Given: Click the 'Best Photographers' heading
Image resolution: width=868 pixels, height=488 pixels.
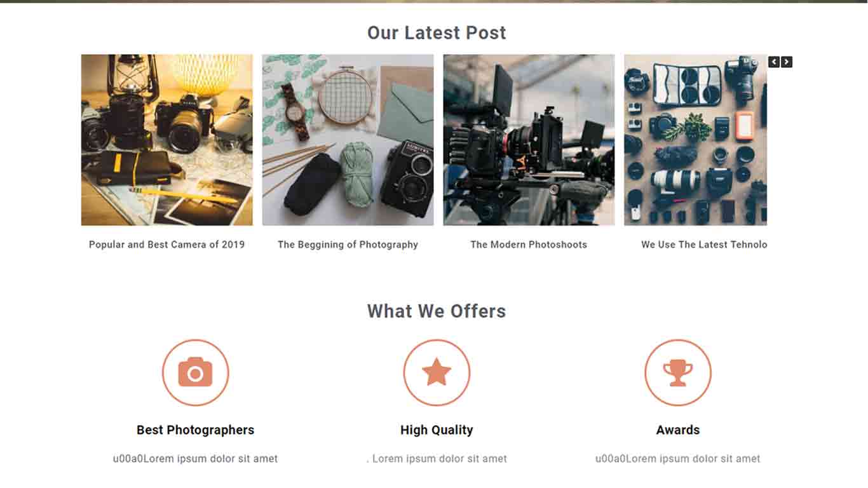Looking at the screenshot, I should click(196, 430).
